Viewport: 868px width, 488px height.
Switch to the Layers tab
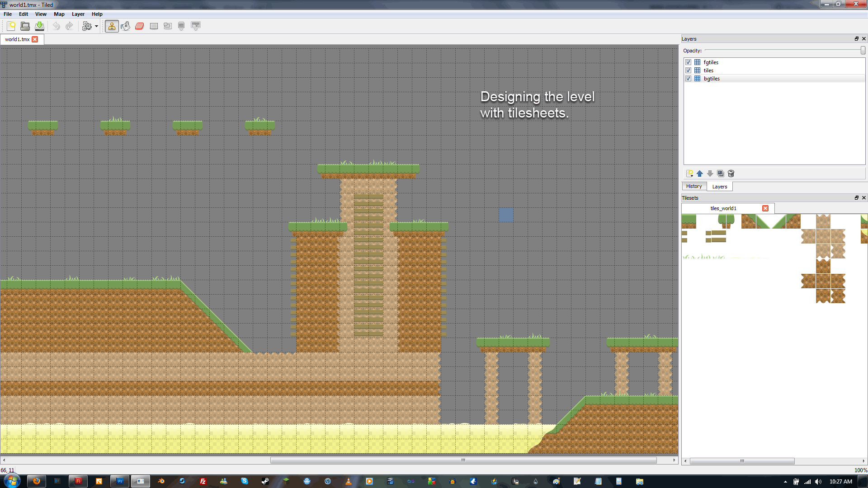pos(720,187)
